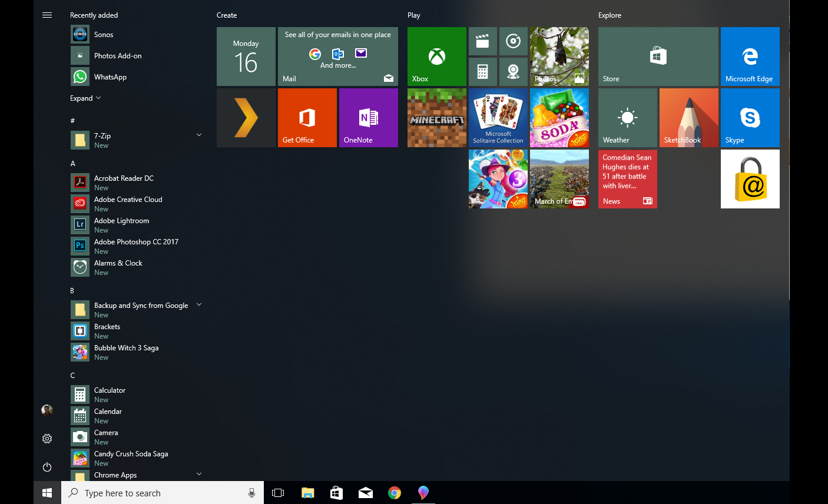The height and width of the screenshot is (504, 828).
Task: Open Microsoft Store from the taskbar
Action: (x=336, y=493)
